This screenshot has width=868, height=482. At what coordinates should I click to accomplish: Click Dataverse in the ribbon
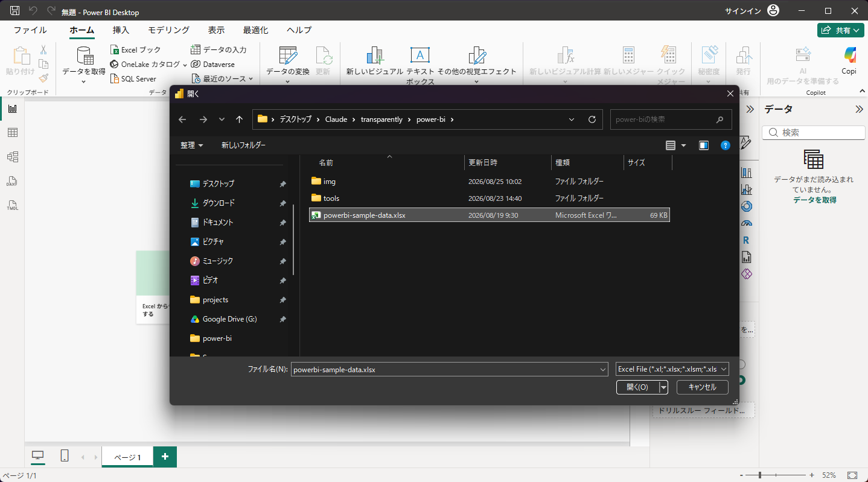point(213,65)
